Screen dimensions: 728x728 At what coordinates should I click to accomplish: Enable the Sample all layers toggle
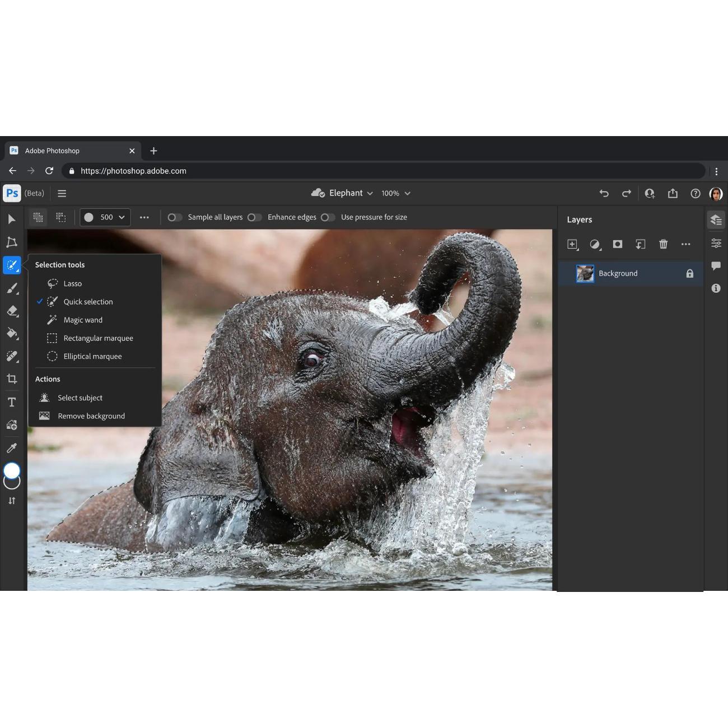pos(175,217)
